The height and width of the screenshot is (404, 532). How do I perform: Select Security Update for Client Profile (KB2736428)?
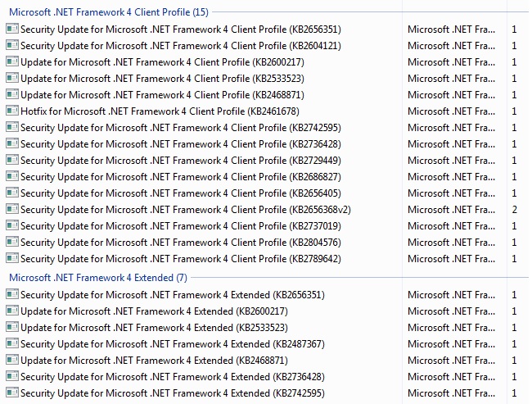click(x=181, y=144)
